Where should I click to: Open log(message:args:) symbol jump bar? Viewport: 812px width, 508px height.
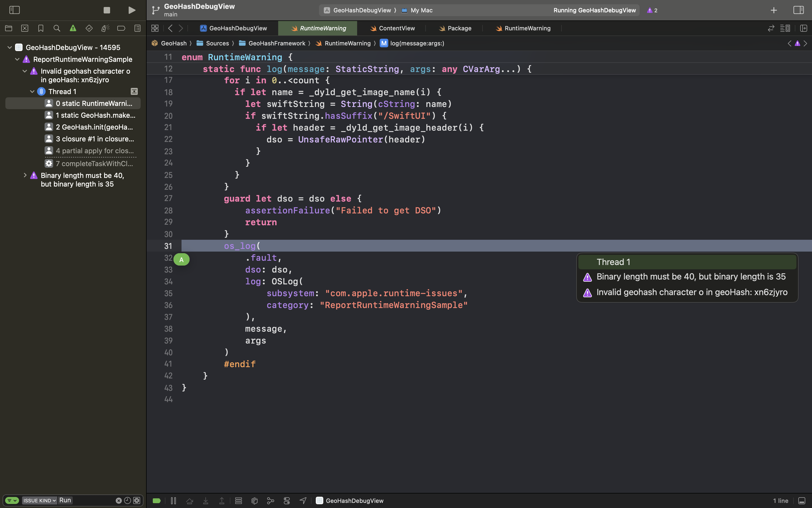click(412, 43)
